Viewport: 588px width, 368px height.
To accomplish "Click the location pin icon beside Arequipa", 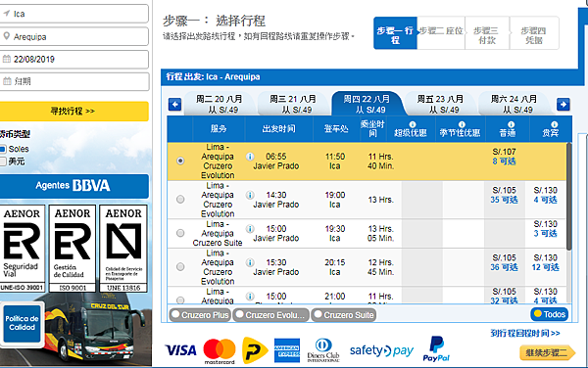I will pyautogui.click(x=7, y=36).
